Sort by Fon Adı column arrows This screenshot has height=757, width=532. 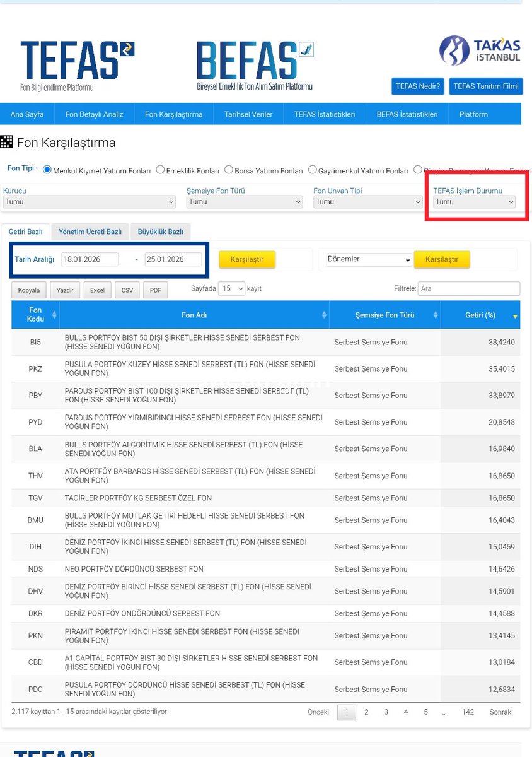point(324,315)
